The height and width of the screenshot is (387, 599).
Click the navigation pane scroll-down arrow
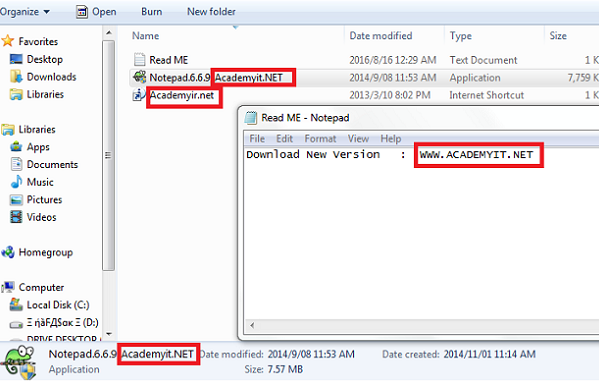pyautogui.click(x=109, y=334)
